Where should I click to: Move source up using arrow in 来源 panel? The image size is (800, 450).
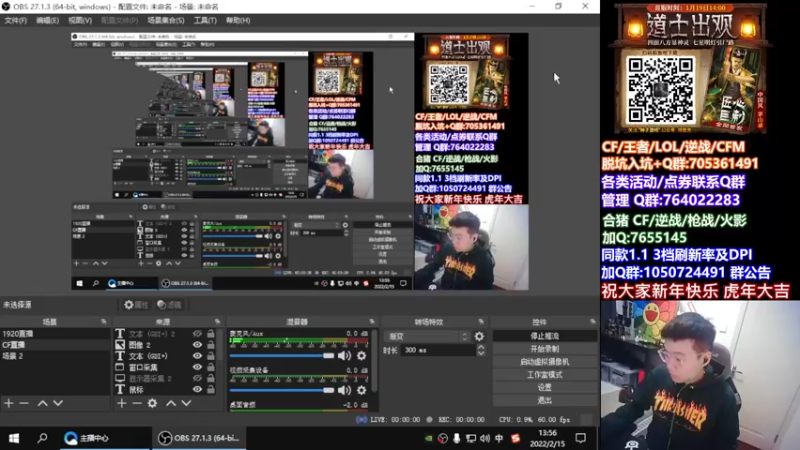click(171, 403)
